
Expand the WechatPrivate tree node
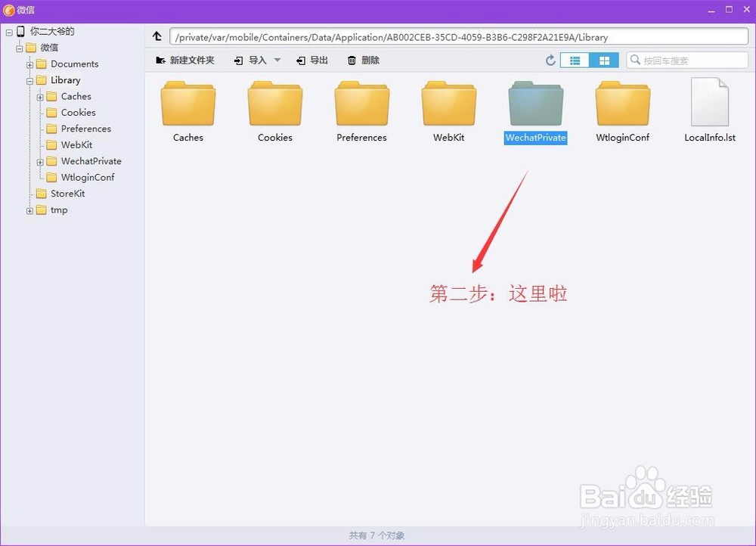40,162
